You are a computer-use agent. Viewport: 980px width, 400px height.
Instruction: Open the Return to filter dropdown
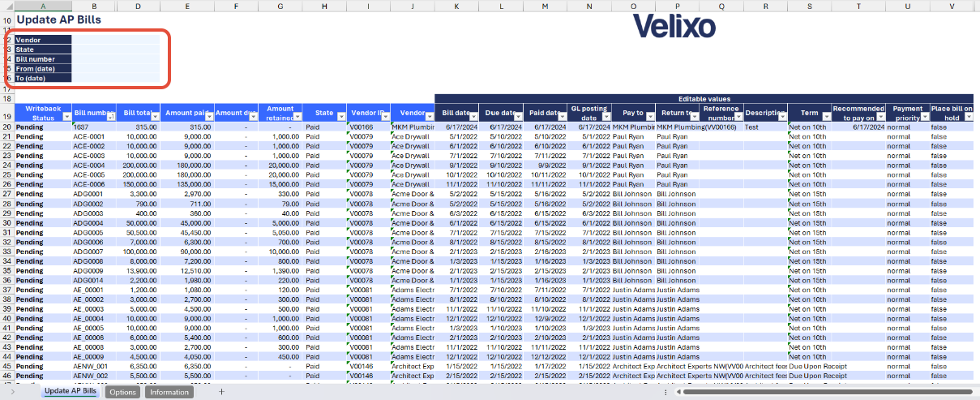pyautogui.click(x=694, y=118)
